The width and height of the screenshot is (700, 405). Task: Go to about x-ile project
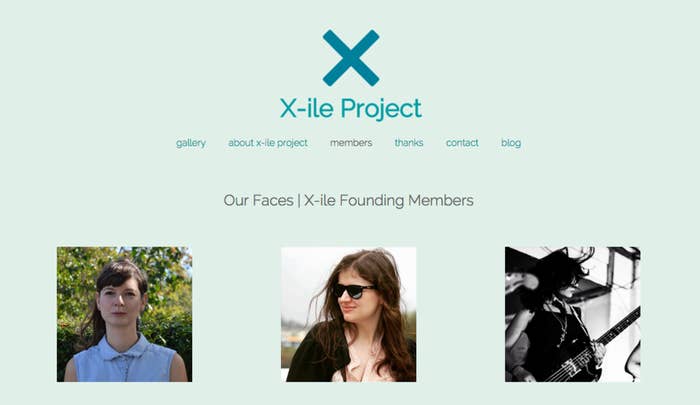point(268,143)
